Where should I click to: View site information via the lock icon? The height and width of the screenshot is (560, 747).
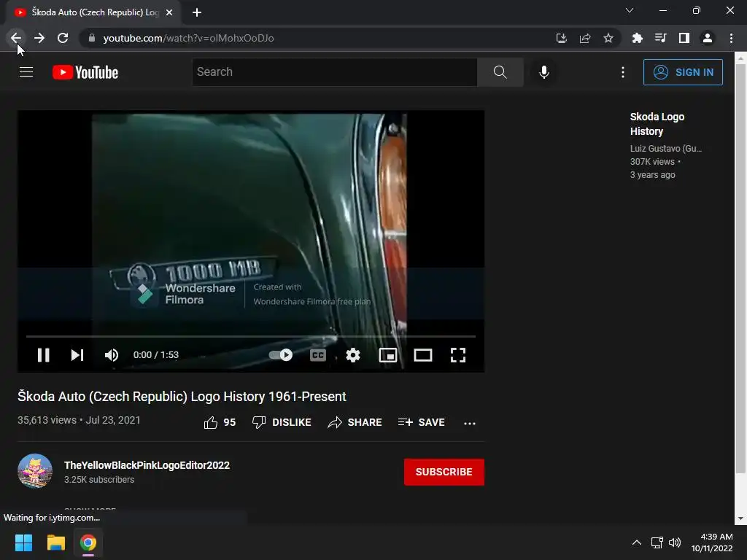point(92,38)
